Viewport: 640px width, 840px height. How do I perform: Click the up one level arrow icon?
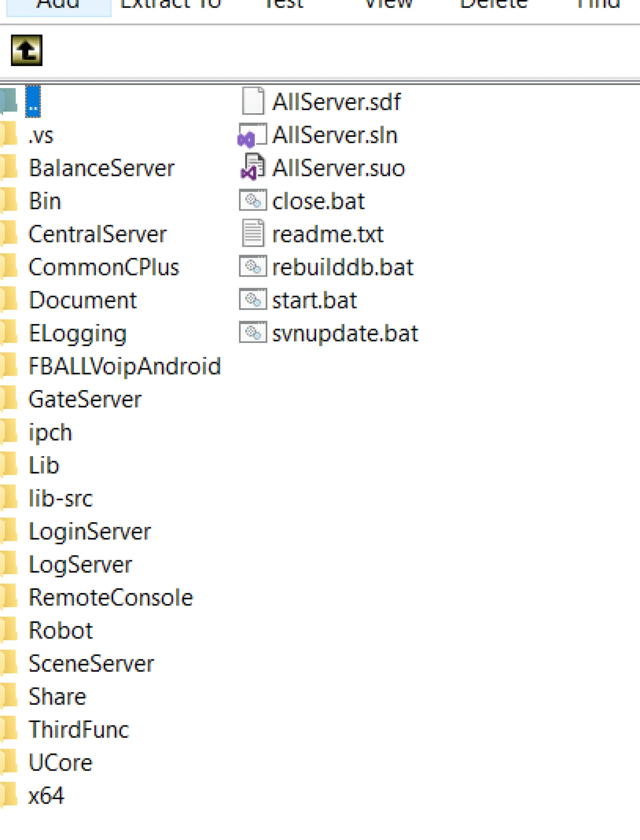tap(26, 50)
